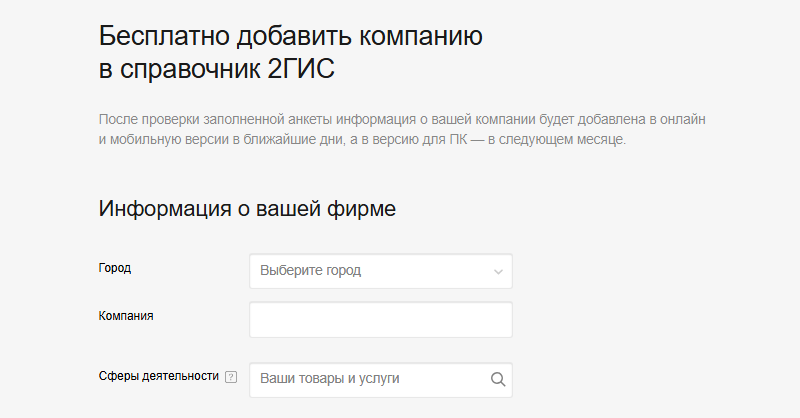The width and height of the screenshot is (800, 418).
Task: Click the magnifier search icon in services field
Action: (498, 380)
